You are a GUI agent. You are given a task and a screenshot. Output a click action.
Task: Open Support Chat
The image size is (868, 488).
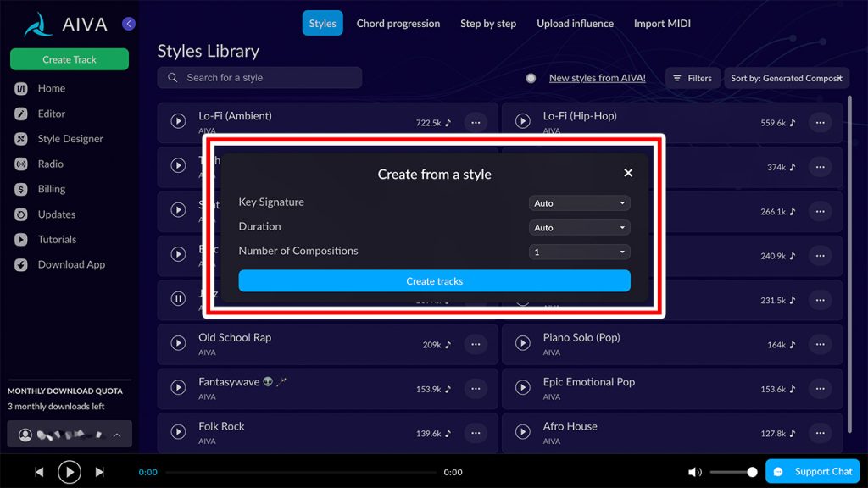click(813, 471)
